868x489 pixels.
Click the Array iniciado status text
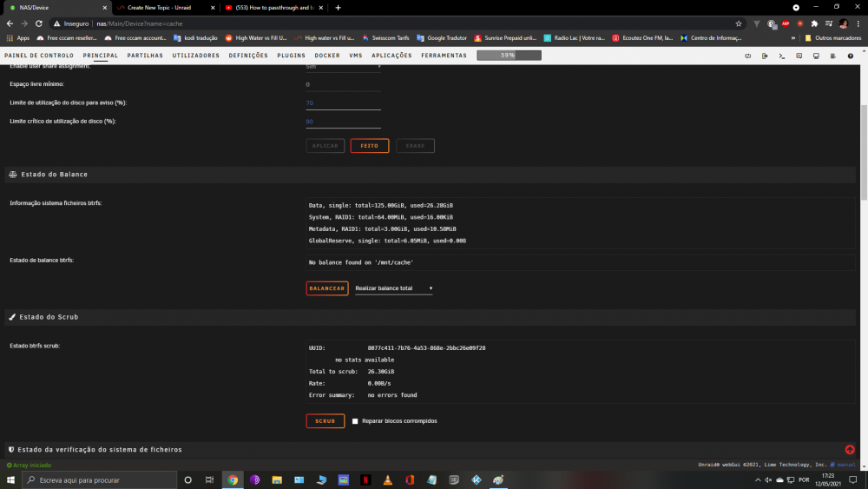pyautogui.click(x=31, y=466)
